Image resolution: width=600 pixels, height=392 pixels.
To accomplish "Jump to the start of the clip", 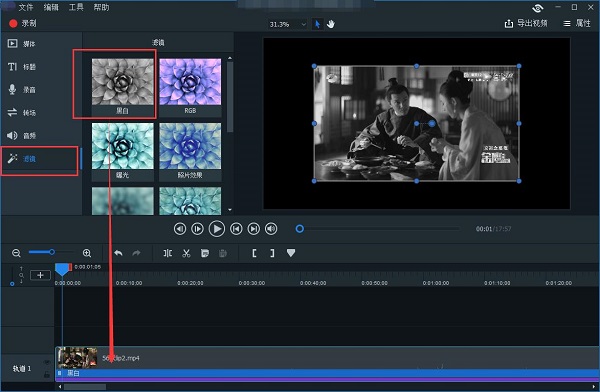I will 236,229.
